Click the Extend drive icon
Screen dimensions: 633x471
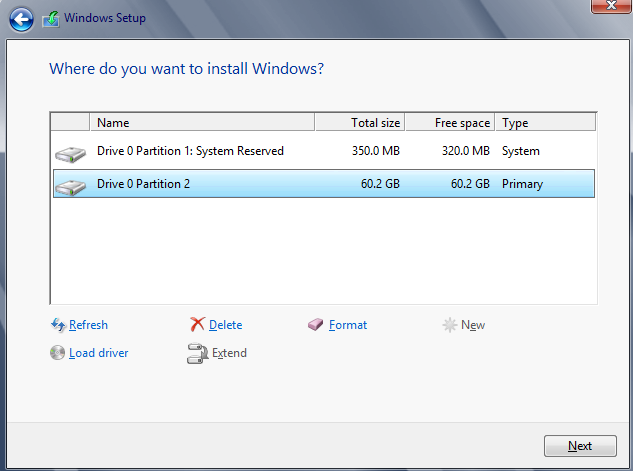[x=197, y=354]
